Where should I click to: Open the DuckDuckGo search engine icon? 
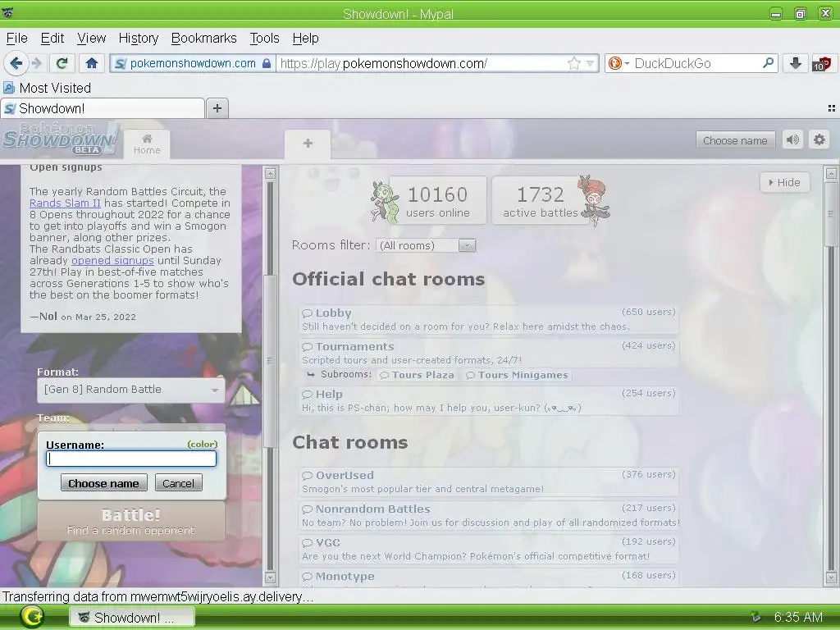click(x=615, y=63)
